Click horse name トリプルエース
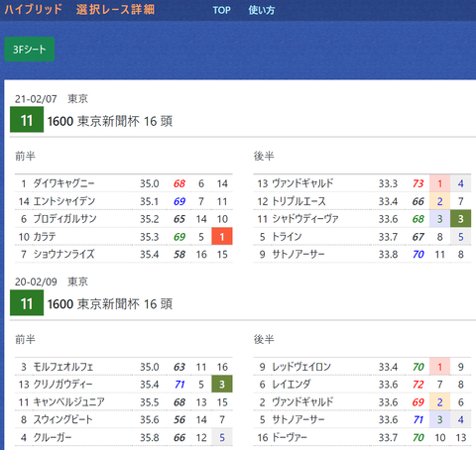 (x=298, y=201)
